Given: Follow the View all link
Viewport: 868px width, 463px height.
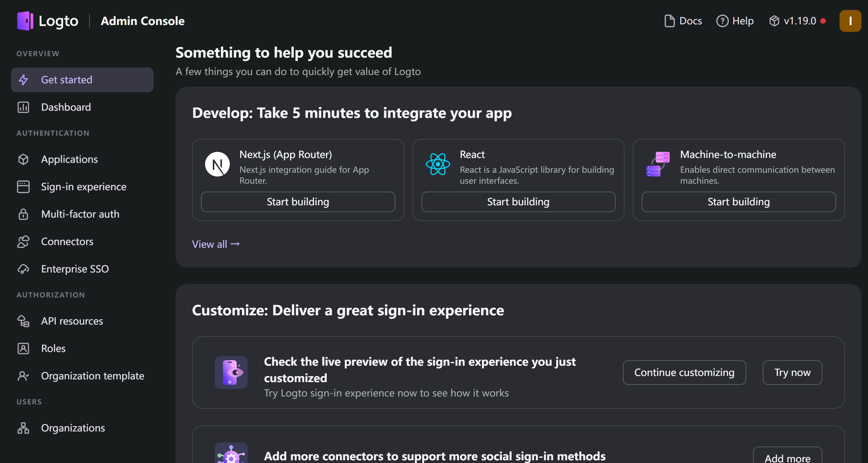Looking at the screenshot, I should [x=216, y=244].
